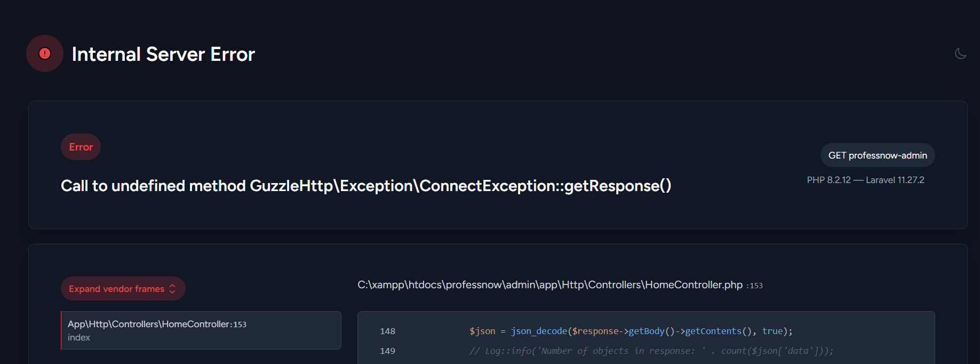Click the up arrow of the vendor frames toggle
The image size is (980, 364).
click(172, 286)
